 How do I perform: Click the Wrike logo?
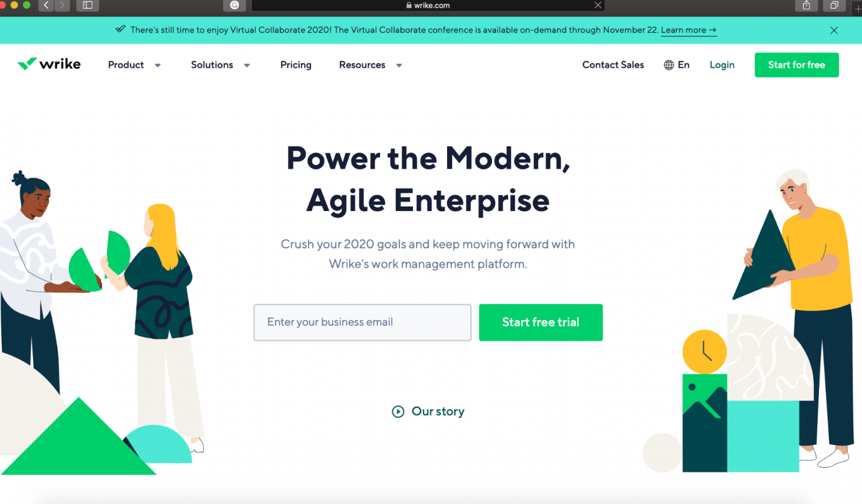coord(49,64)
